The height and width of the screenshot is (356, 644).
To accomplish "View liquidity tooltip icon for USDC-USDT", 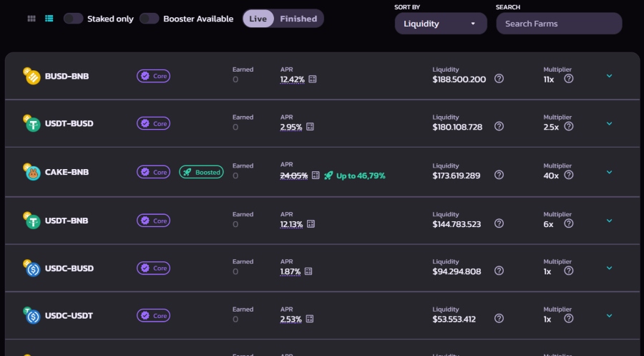I will 499,318.
